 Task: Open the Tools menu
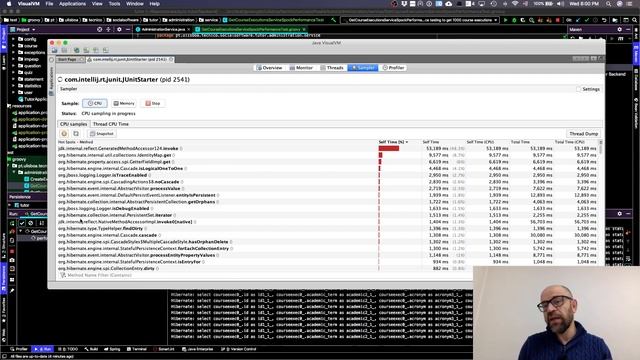point(114,4)
